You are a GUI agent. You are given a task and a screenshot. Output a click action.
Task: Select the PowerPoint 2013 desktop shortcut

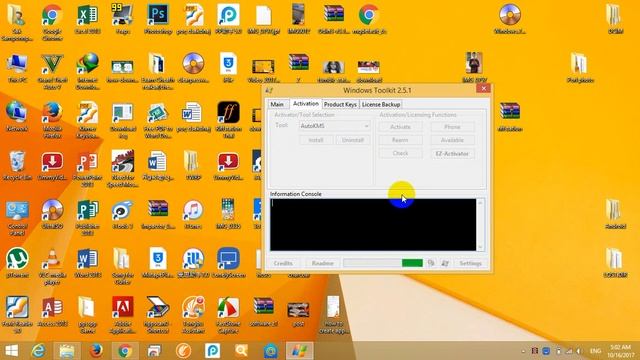[x=87, y=169]
